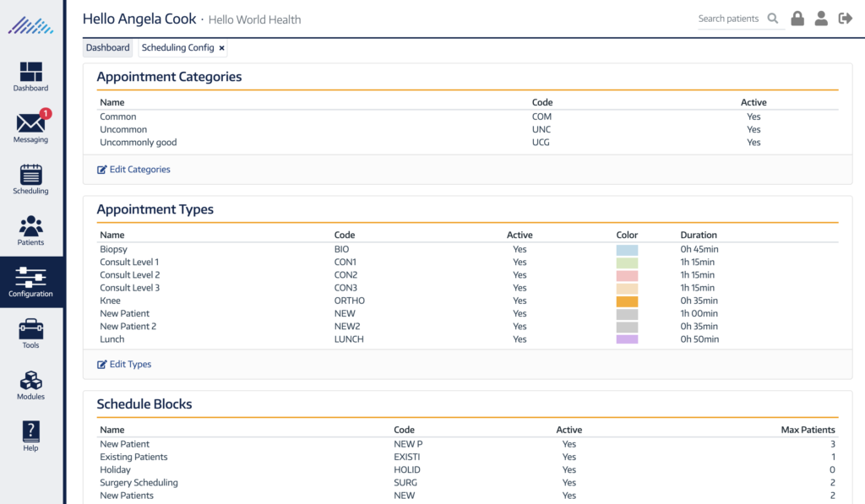
Task: Click the 'CON2' type code
Action: tap(345, 274)
